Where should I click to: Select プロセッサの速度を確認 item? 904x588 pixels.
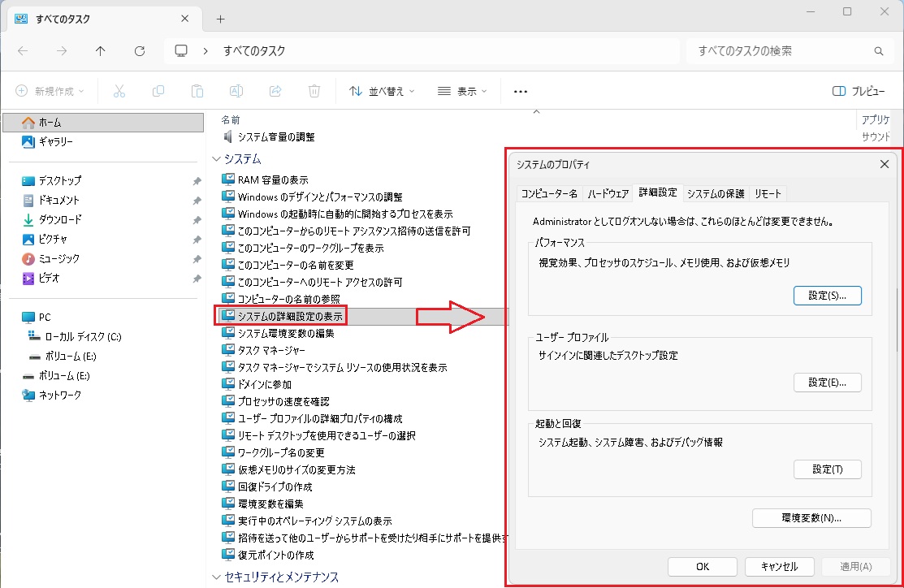tap(275, 401)
